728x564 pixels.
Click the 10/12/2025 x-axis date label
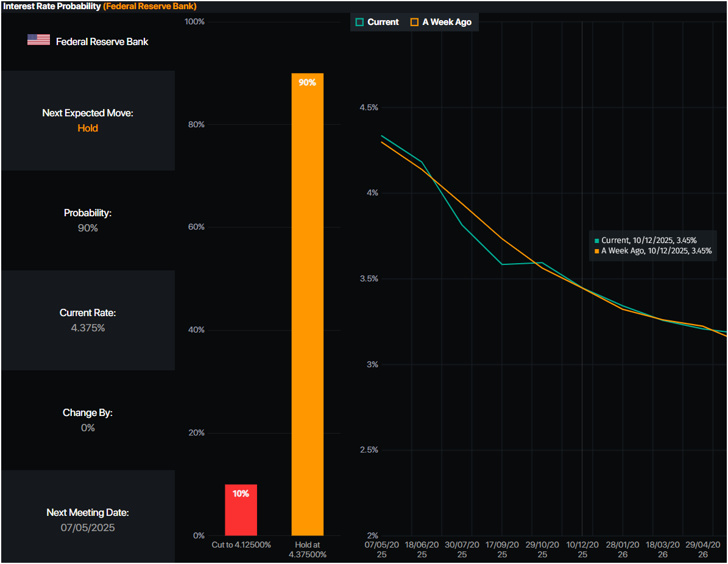click(582, 549)
